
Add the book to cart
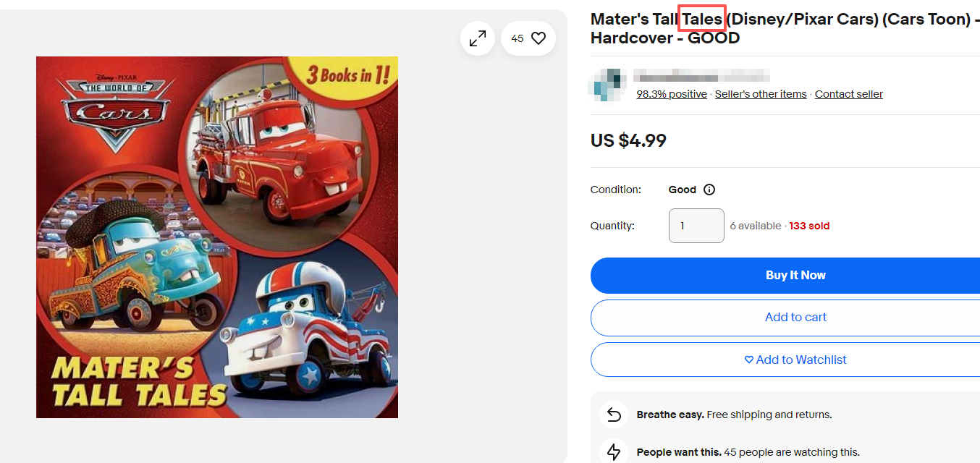pos(795,318)
